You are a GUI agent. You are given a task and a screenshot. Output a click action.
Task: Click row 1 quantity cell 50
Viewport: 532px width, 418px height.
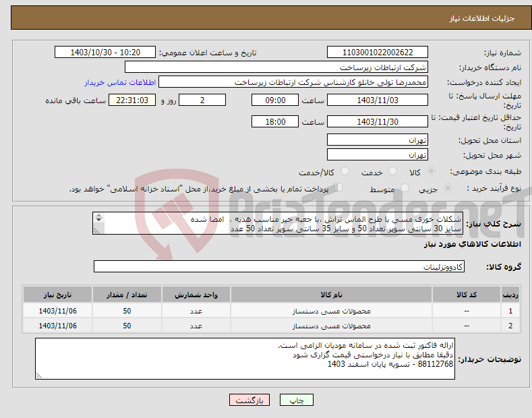pyautogui.click(x=127, y=311)
